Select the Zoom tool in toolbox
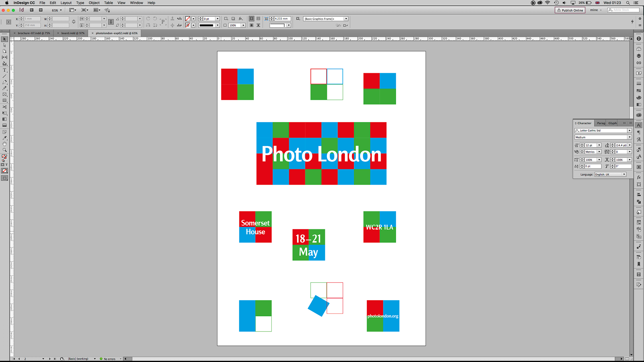Image resolution: width=644 pixels, height=362 pixels. 5,150
